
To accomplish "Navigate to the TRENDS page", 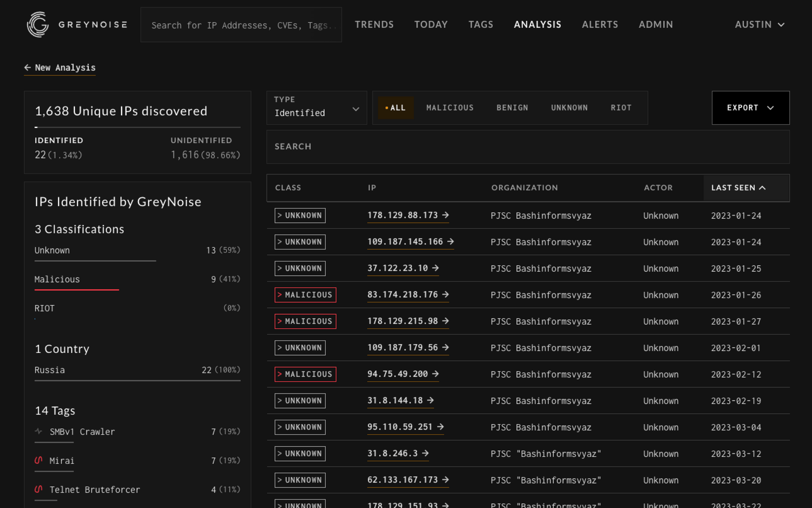I will (374, 24).
